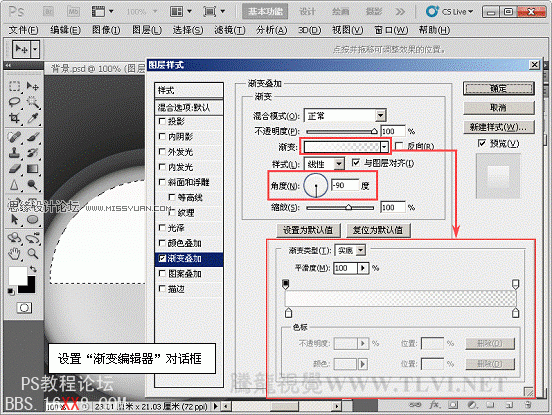Click the 取消 cancel button
Screen dimensions: 552x415
pos(498,108)
